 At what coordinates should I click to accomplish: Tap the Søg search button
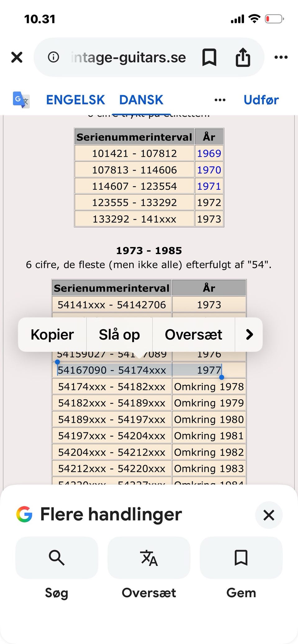click(x=57, y=558)
